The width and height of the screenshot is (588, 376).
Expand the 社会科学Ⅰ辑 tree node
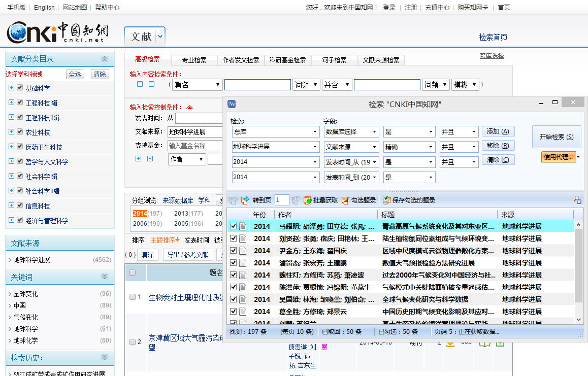click(x=11, y=176)
